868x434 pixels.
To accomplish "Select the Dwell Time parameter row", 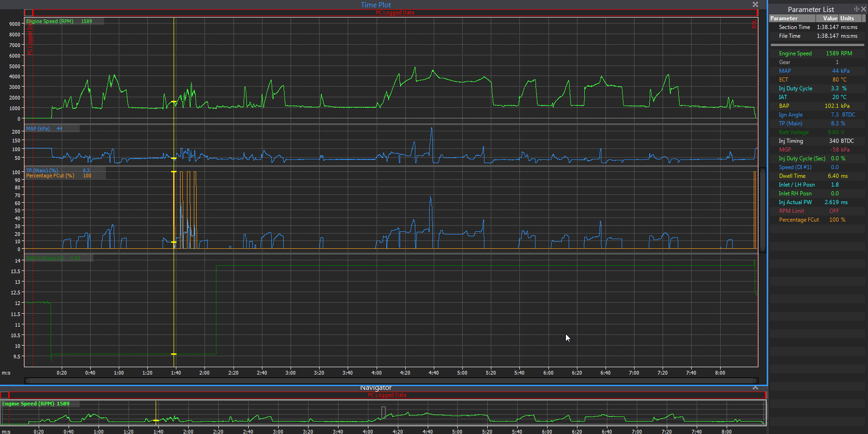I will 792,176.
